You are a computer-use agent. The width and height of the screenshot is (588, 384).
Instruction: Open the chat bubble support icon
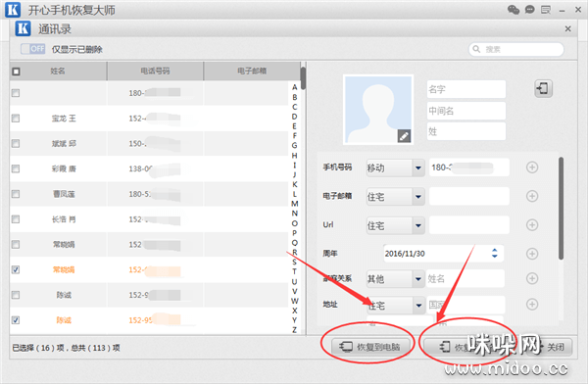click(529, 10)
